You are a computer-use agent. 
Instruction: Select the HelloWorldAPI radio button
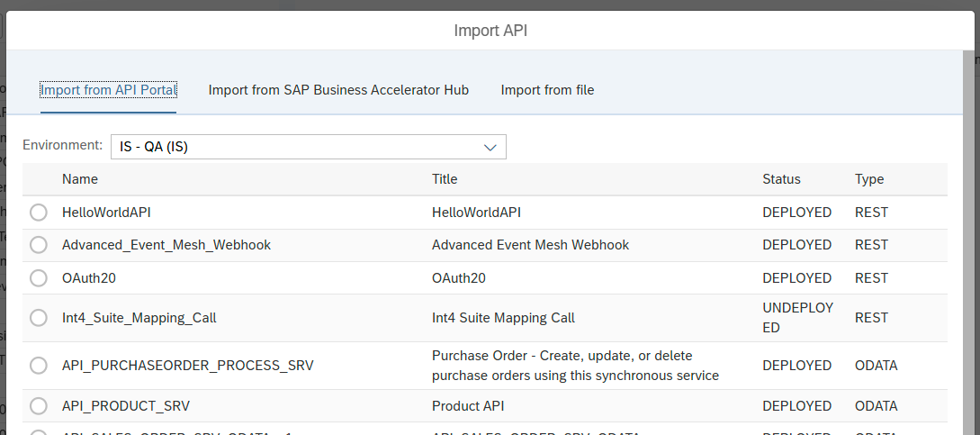(x=39, y=213)
